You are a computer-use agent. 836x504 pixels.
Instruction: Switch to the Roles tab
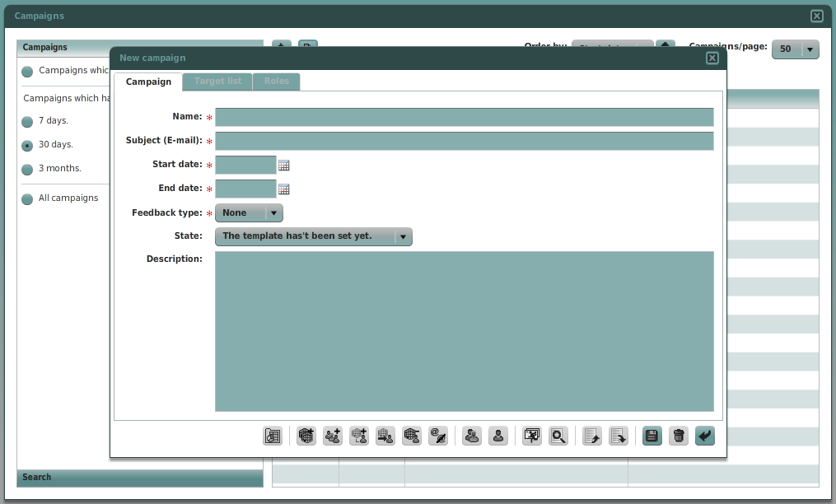[276, 82]
